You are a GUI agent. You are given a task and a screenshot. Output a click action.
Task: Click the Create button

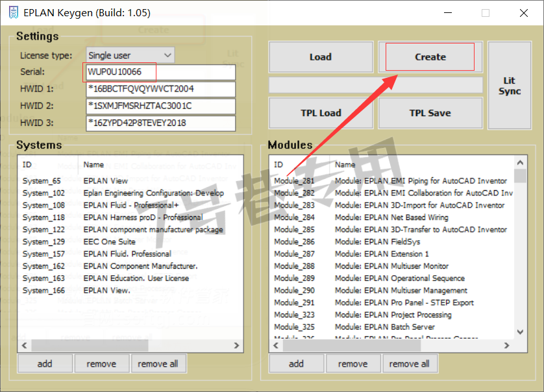[430, 57]
